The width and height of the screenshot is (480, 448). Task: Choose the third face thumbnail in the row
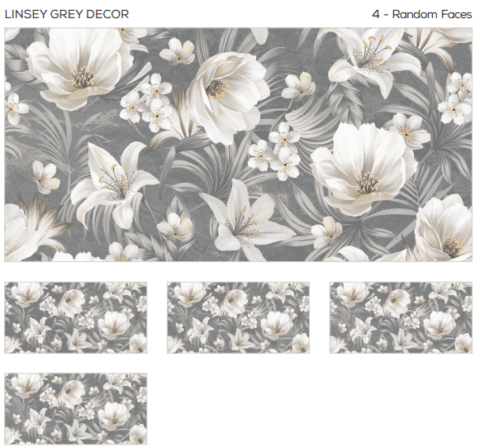click(x=401, y=317)
